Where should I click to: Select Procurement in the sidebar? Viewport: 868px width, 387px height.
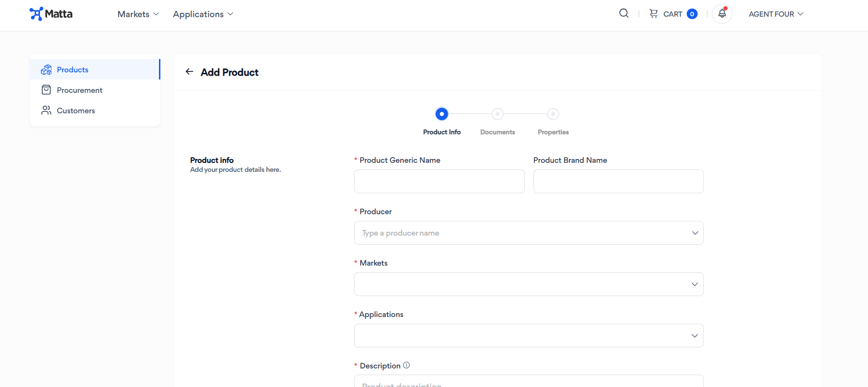[x=95, y=90]
